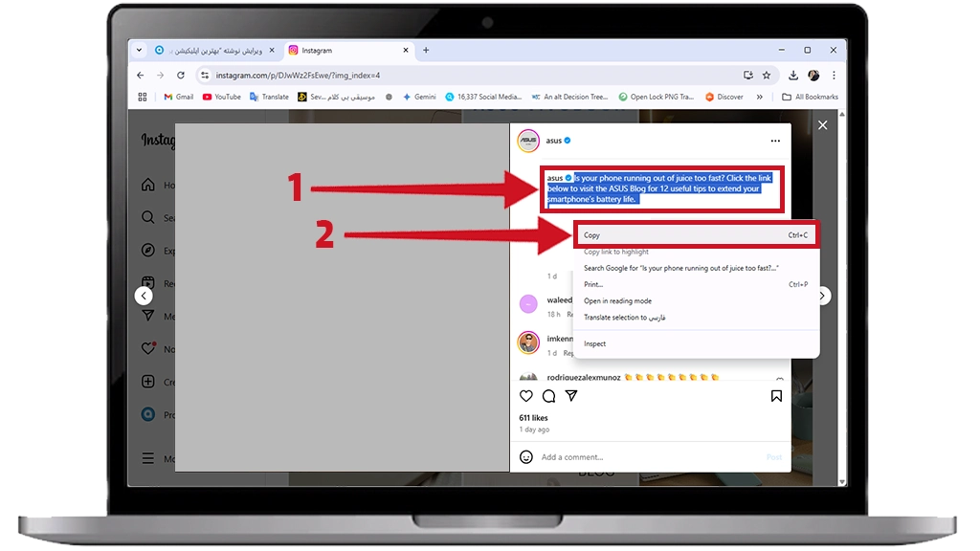Switch to the Instagram tab
The width and height of the screenshot is (980, 551).
pos(346,51)
